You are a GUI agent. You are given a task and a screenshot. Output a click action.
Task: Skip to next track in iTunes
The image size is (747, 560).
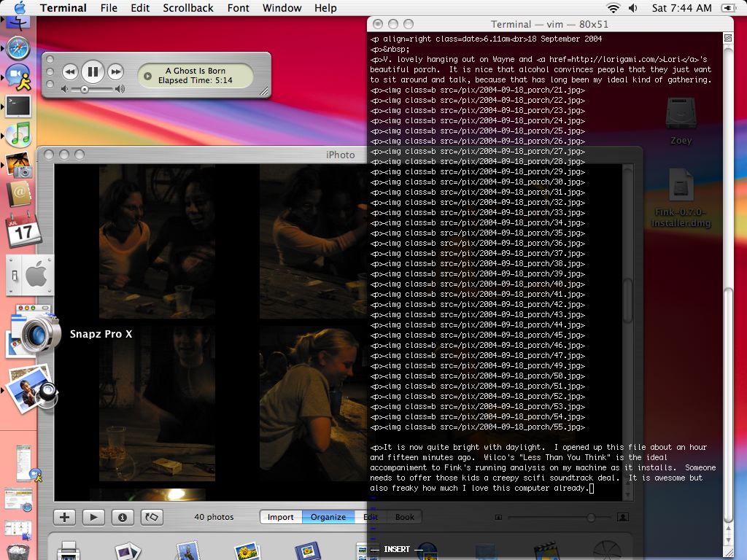click(115, 71)
